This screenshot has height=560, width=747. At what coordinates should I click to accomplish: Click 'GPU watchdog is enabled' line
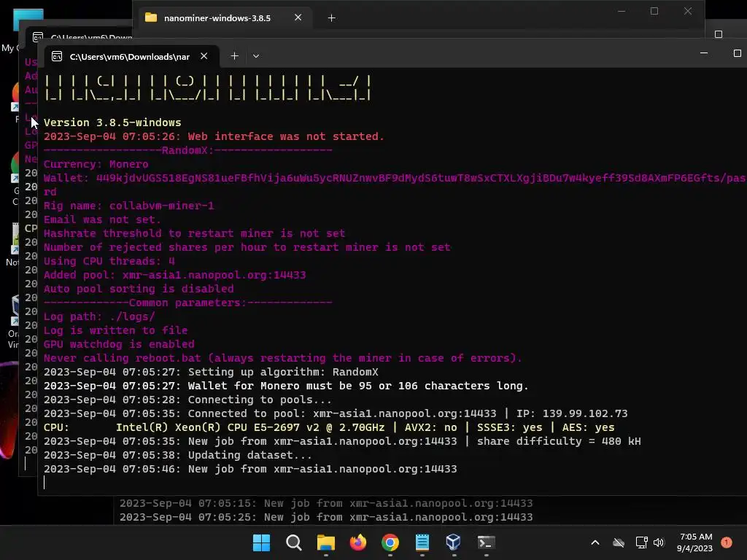[119, 344]
